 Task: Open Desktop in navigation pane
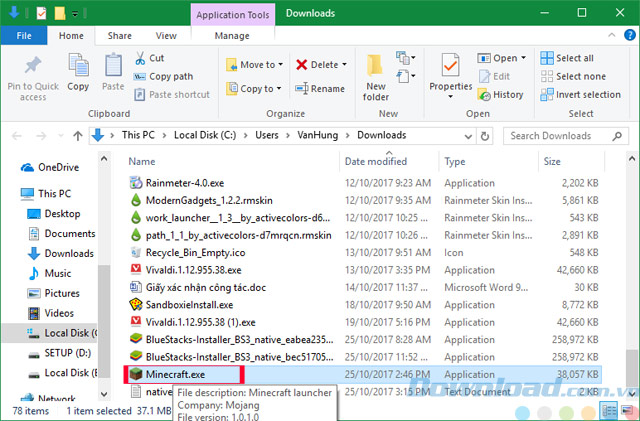pyautogui.click(x=53, y=214)
